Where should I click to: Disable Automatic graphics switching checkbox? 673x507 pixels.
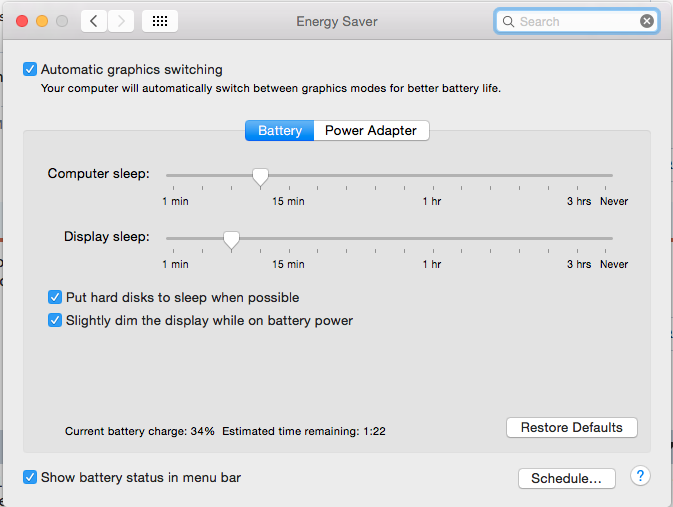[x=30, y=69]
